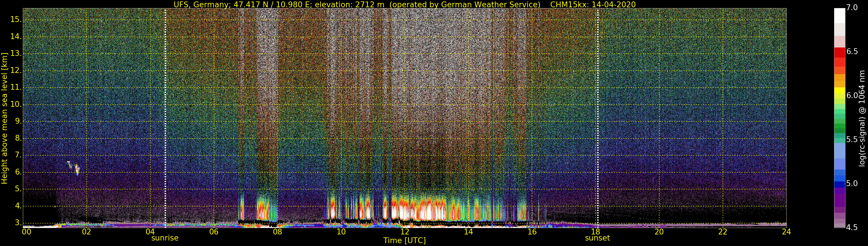The width and height of the screenshot is (868, 246).
Task: Click the "12." height axis tick label
Action: click(16, 70)
